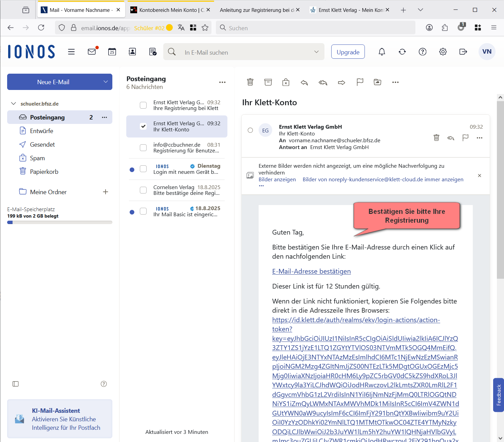
Task: Open the notifications bell
Action: 382,52
